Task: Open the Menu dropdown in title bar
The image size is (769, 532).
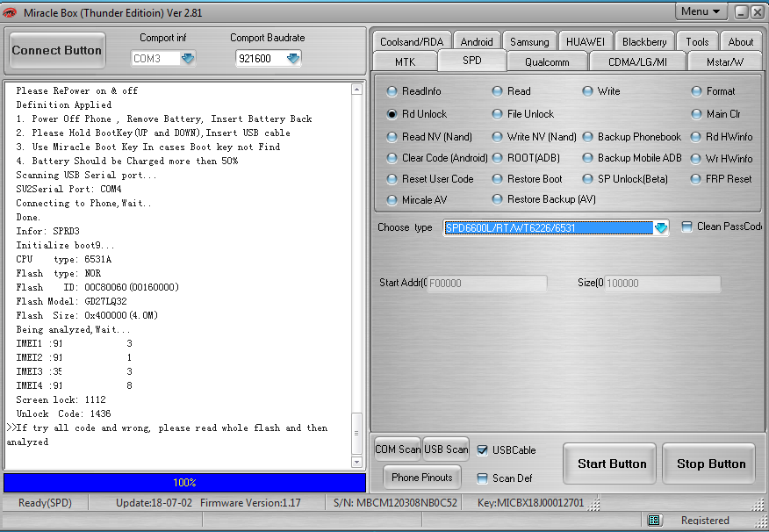Action: (x=701, y=11)
